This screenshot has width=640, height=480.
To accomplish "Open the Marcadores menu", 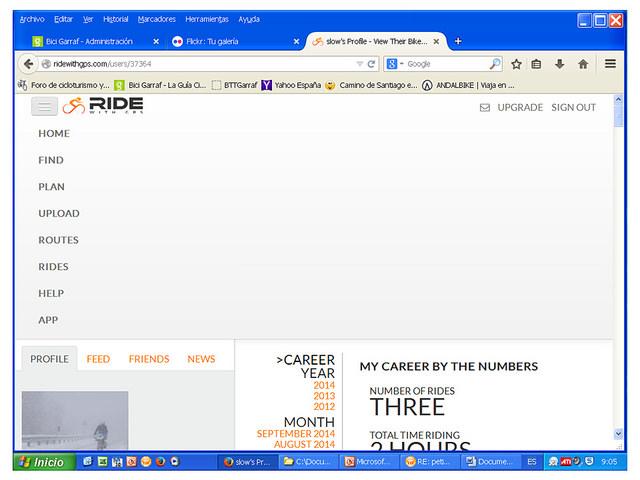I will (x=156, y=19).
